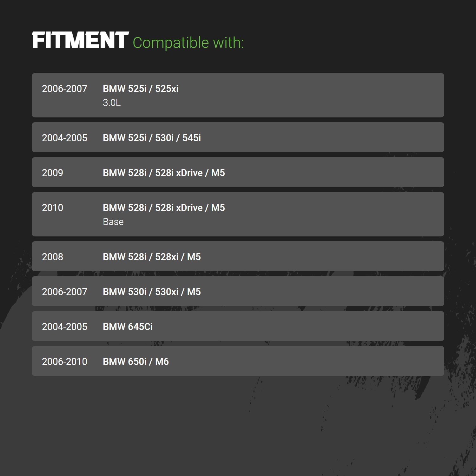Click the 2008 year label
This screenshot has height=476, width=476.
click(52, 257)
